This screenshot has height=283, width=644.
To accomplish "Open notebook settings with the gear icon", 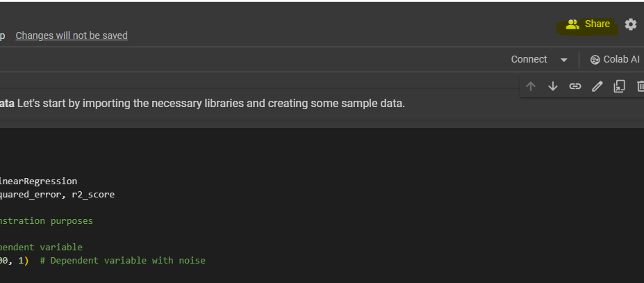I will 630,24.
